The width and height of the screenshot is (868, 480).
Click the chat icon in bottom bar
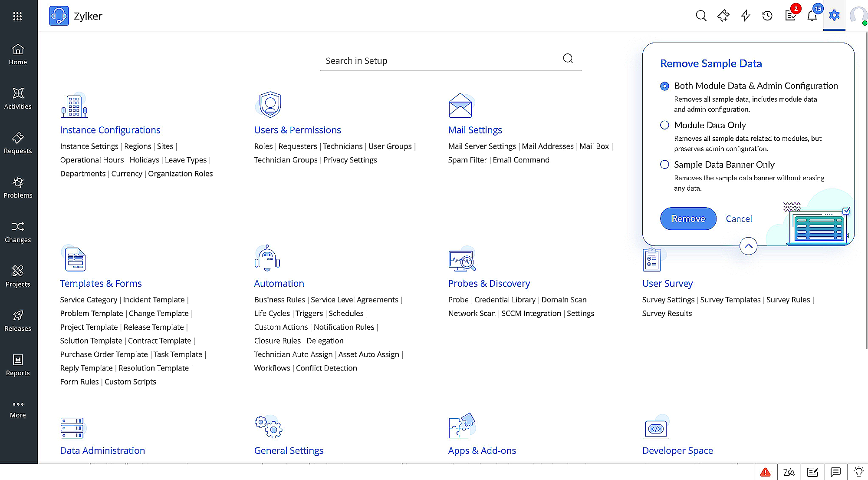[835, 472]
